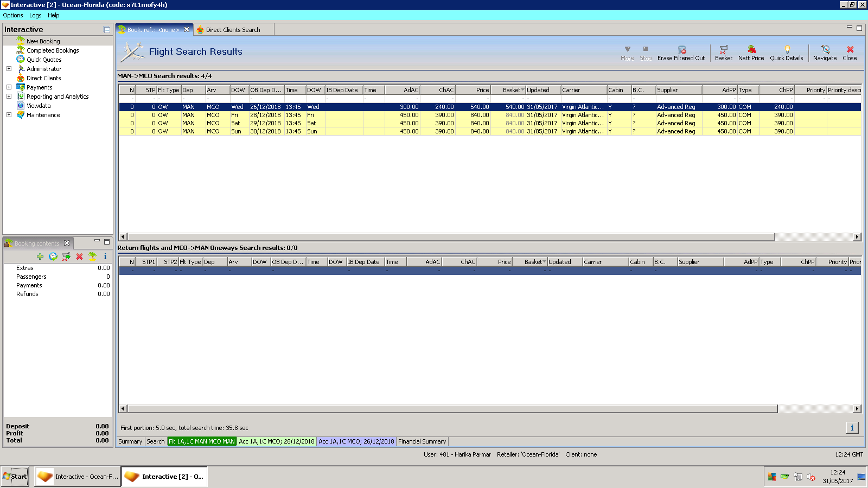Viewport: 868px width, 488px height.
Task: Click shopping cart arrow icon in Booking contents
Action: click(x=66, y=256)
